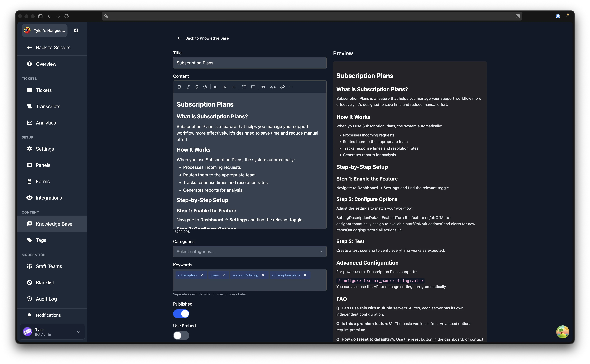
Task: Apply strikethrough formatting
Action: [x=197, y=87]
